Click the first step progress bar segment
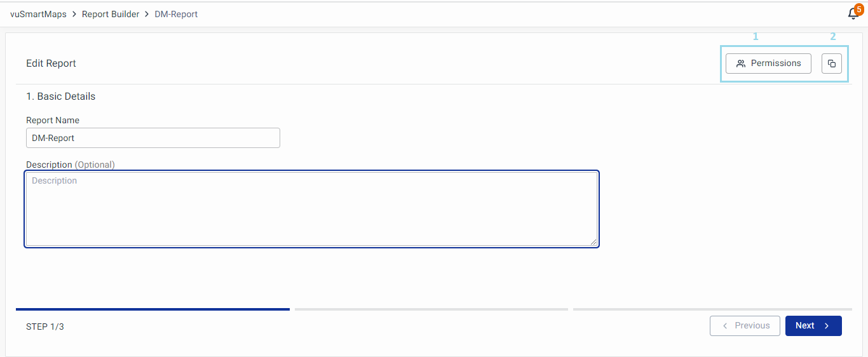Image resolution: width=868 pixels, height=357 pixels. [x=153, y=309]
